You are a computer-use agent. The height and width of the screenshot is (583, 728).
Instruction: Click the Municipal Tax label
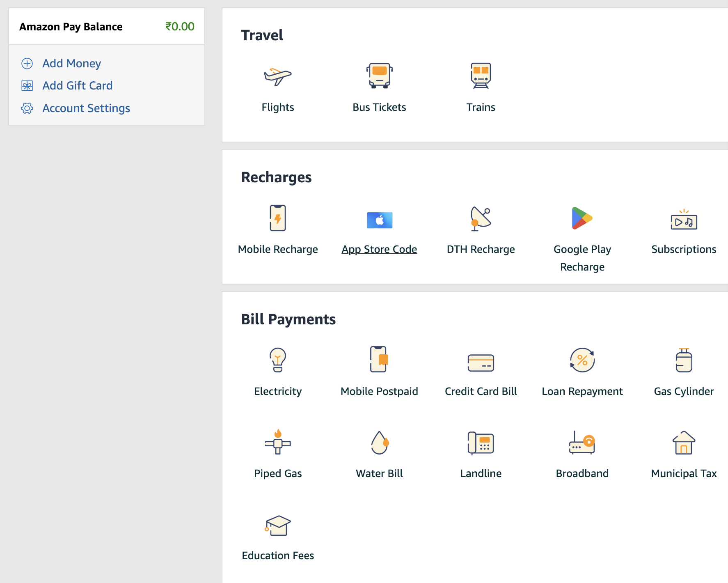tap(684, 473)
